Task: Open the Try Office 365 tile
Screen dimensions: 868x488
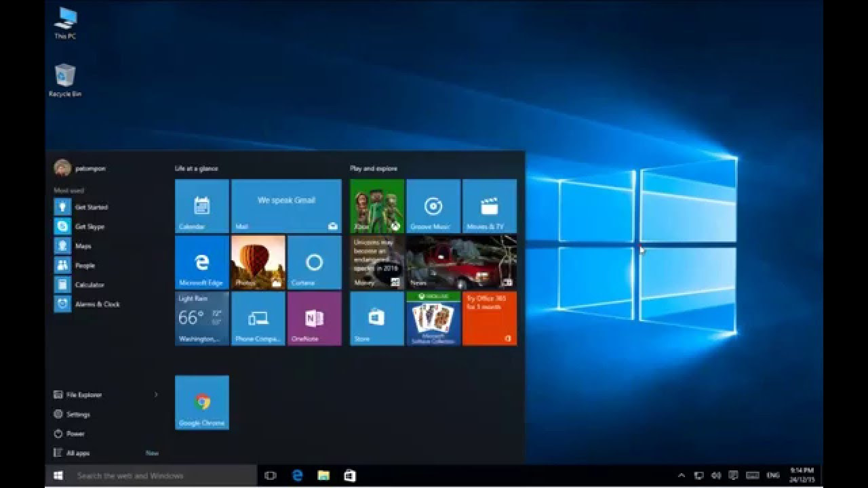Action: click(490, 319)
